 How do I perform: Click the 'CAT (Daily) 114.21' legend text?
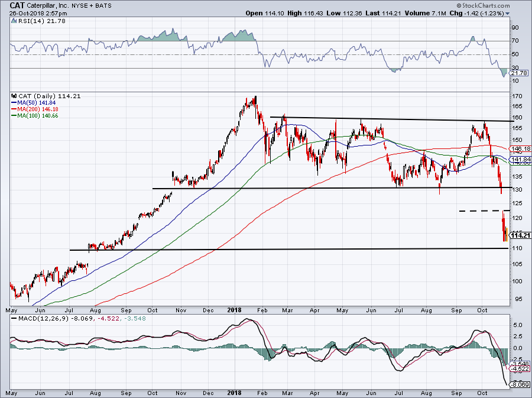click(x=50, y=96)
